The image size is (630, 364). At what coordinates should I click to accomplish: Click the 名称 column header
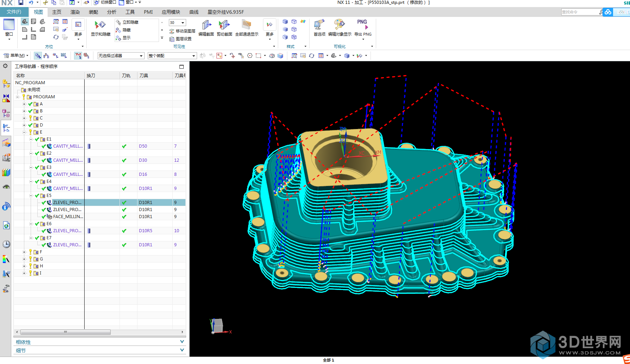click(49, 75)
